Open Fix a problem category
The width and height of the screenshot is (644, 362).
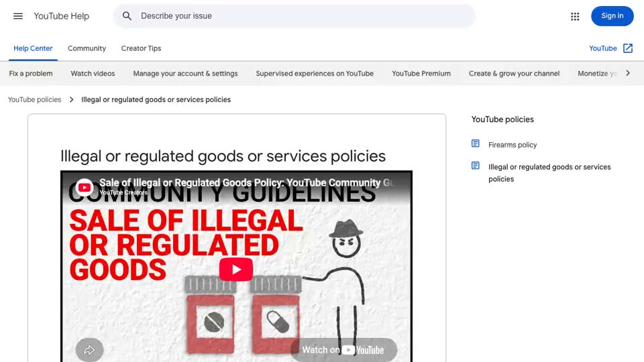[x=31, y=74]
